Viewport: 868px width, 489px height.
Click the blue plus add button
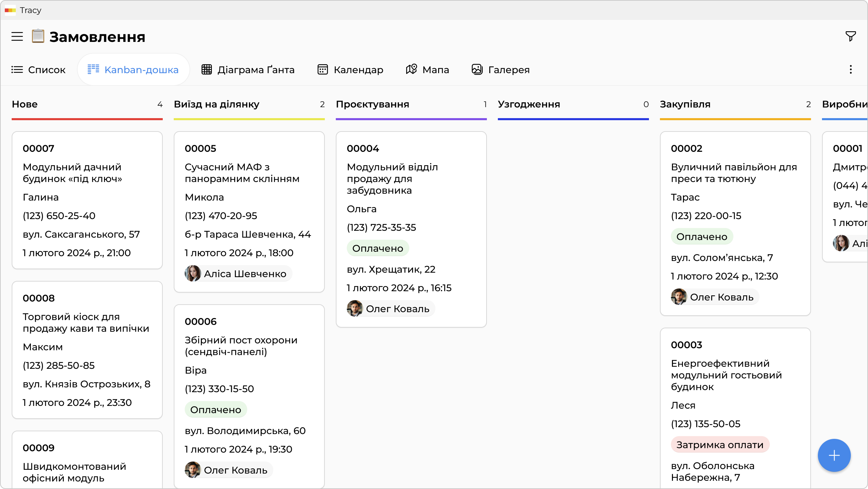(x=834, y=455)
